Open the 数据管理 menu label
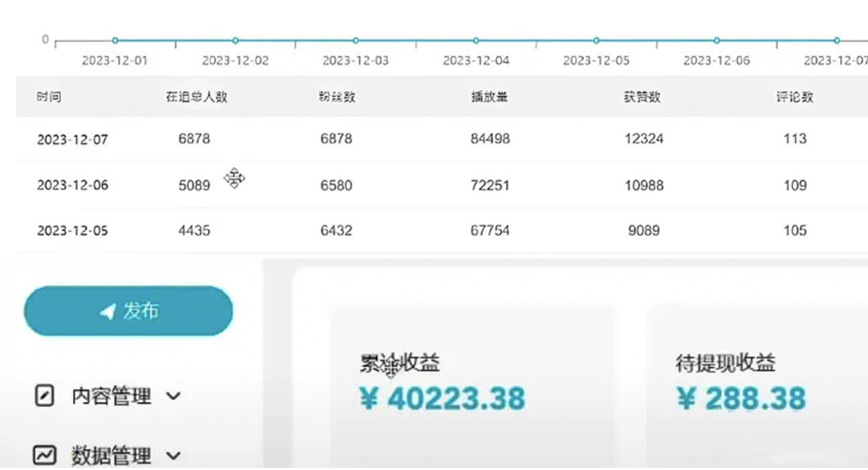 [111, 456]
